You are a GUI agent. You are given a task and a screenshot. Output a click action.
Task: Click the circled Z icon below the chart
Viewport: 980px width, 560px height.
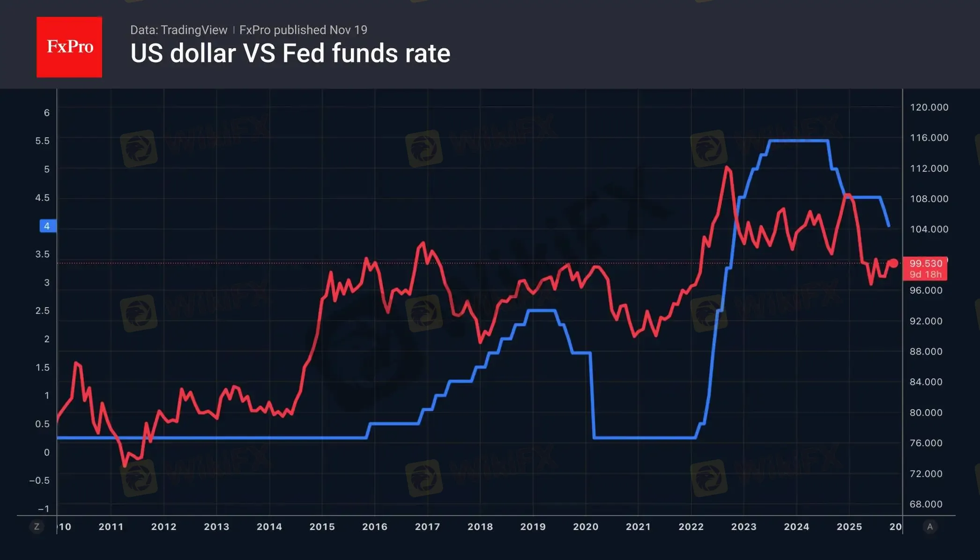[x=37, y=527]
